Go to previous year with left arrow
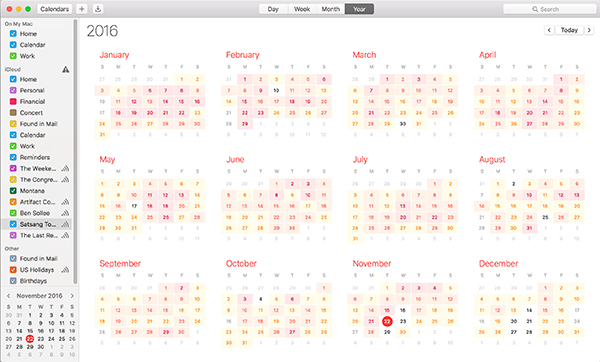This screenshot has width=600, height=362. (x=549, y=30)
